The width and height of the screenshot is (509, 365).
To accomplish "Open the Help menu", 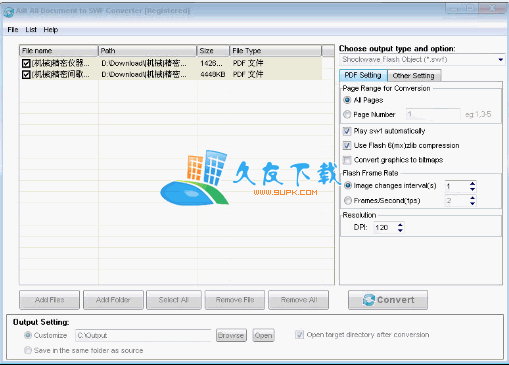I will coord(51,30).
